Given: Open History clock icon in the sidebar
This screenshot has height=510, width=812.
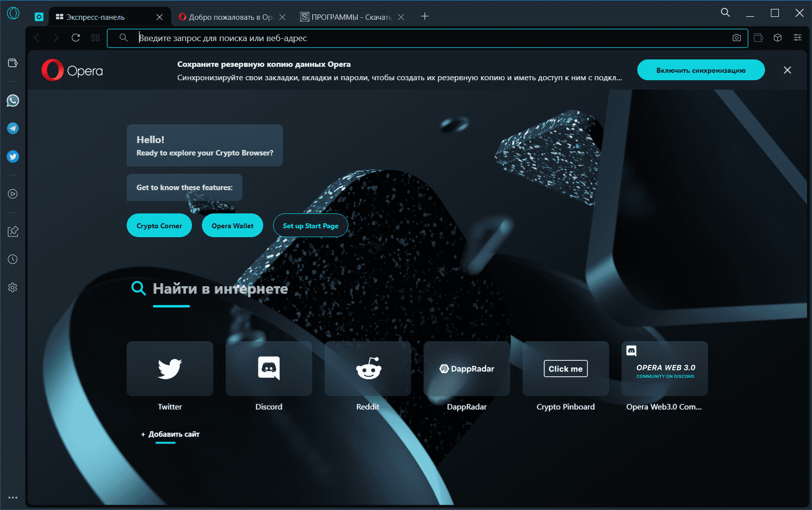Looking at the screenshot, I should (x=13, y=259).
